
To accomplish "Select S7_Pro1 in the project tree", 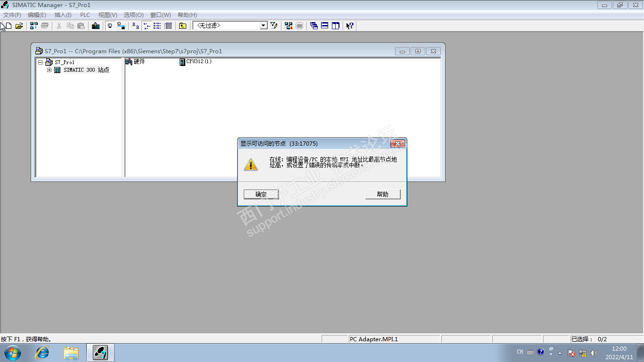I will 65,62.
